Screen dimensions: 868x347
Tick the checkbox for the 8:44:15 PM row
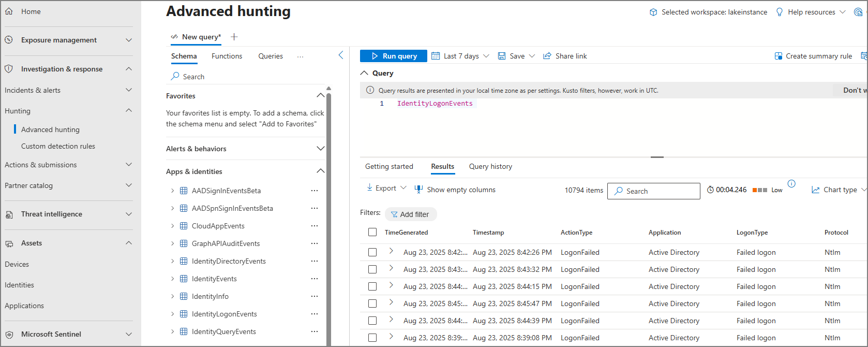point(372,286)
